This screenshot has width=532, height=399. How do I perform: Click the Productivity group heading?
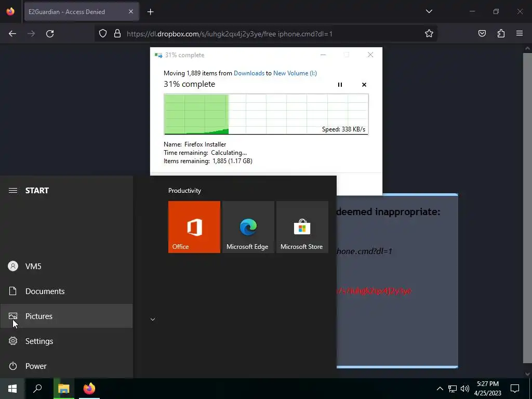click(x=184, y=191)
